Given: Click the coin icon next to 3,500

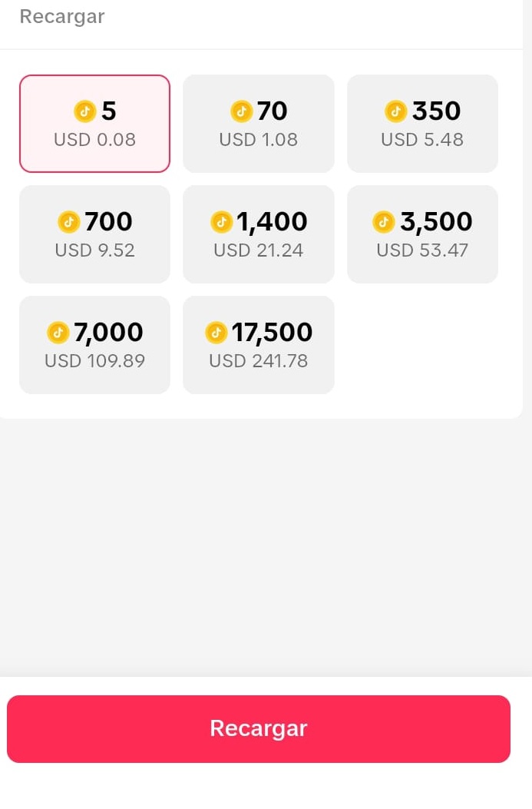Looking at the screenshot, I should tap(383, 222).
